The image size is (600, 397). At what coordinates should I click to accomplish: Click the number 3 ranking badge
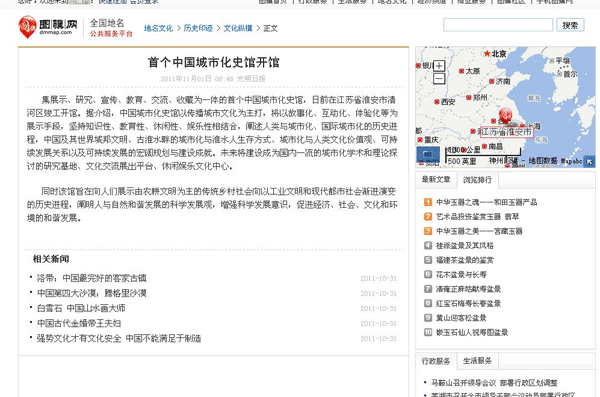click(428, 231)
